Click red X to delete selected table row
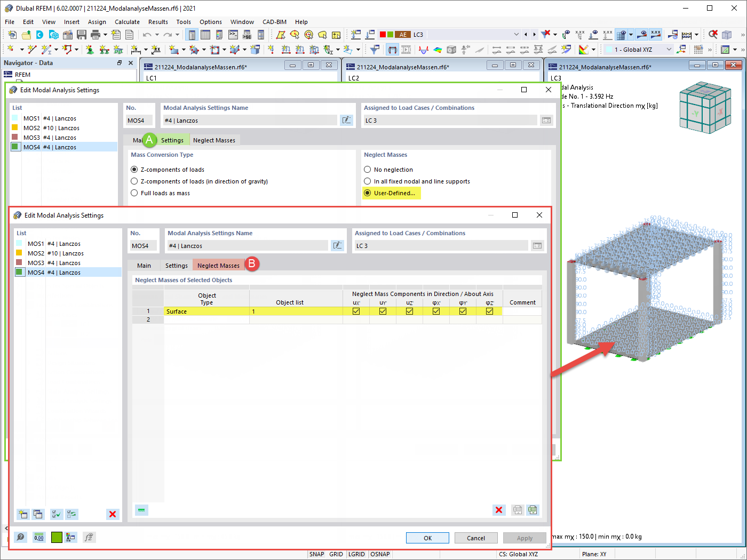 point(499,510)
